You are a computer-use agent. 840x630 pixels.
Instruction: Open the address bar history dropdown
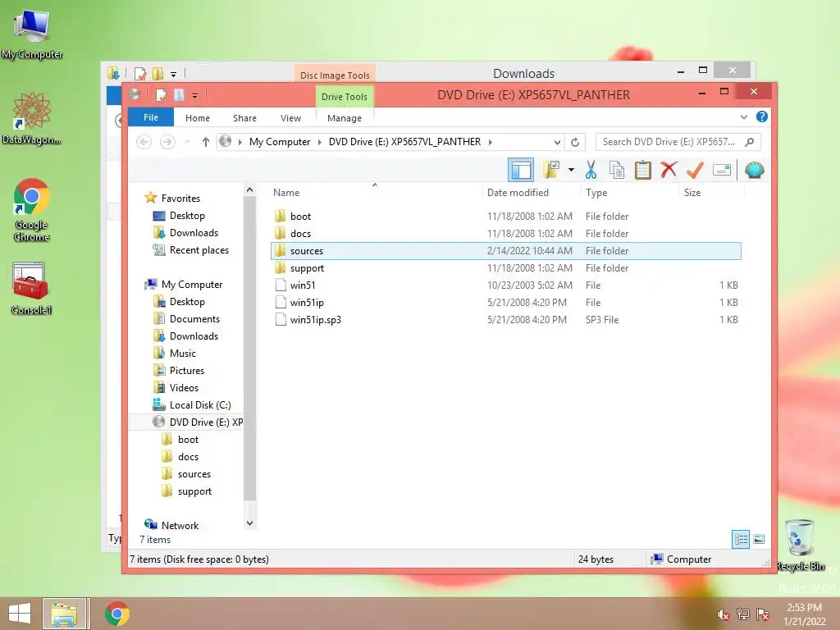click(x=557, y=142)
